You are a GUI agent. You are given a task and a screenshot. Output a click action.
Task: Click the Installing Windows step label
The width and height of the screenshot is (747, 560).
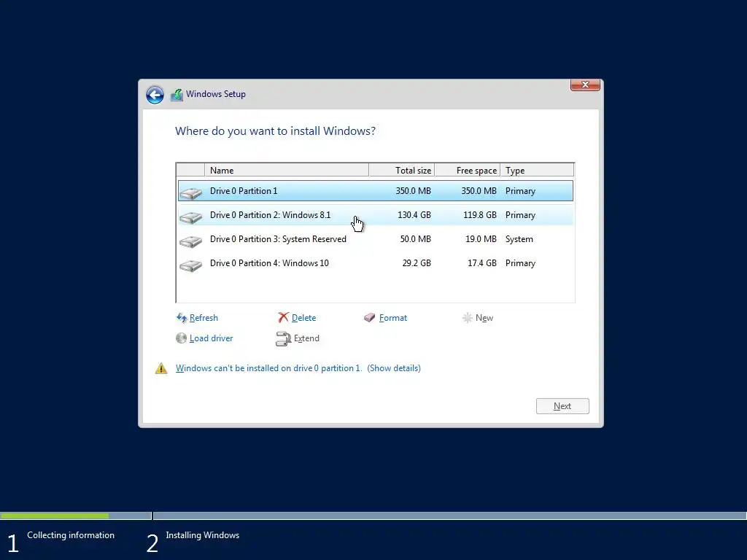coord(203,535)
